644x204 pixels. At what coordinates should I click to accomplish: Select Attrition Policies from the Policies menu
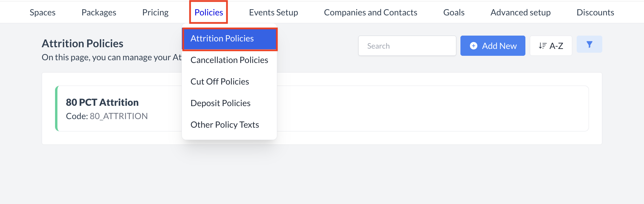click(222, 38)
